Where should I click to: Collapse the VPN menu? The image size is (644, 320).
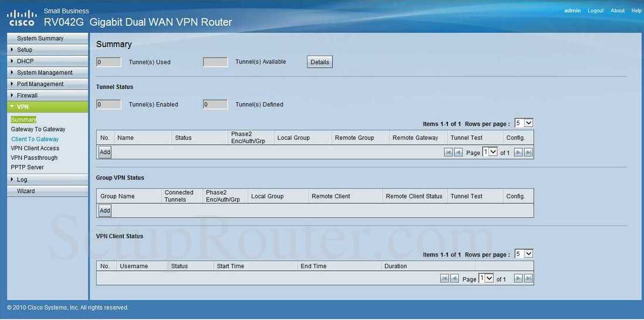(47, 107)
